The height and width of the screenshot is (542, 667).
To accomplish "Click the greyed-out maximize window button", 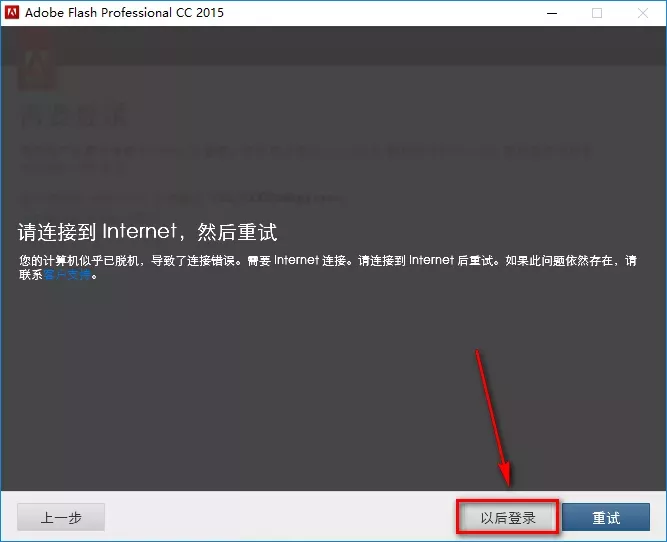I will (597, 13).
